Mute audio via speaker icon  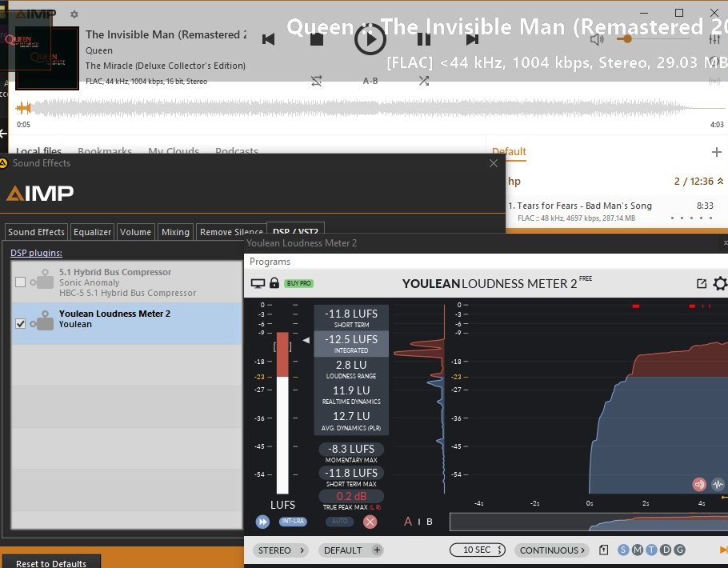coord(597,39)
